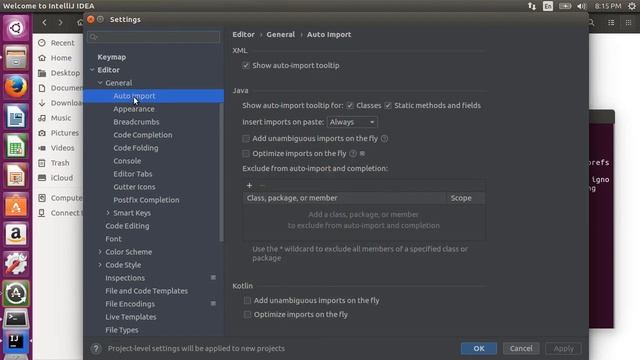
Task: Expand the Color Scheme node
Action: (100, 252)
